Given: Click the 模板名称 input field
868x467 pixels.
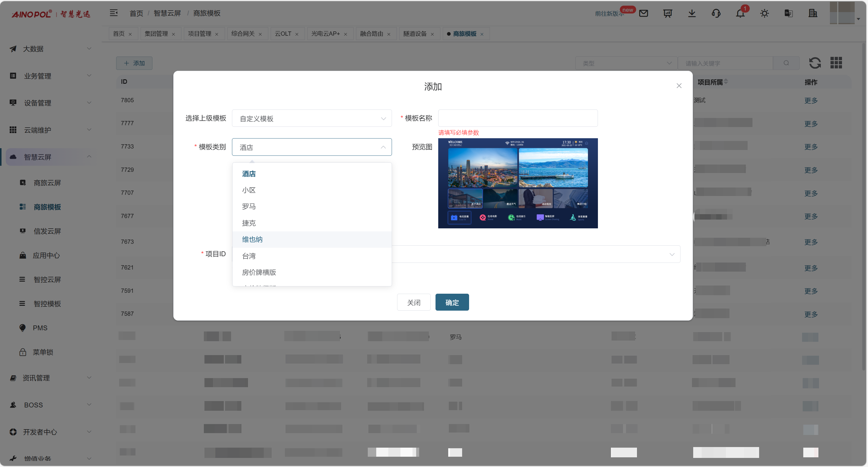Looking at the screenshot, I should pyautogui.click(x=517, y=118).
